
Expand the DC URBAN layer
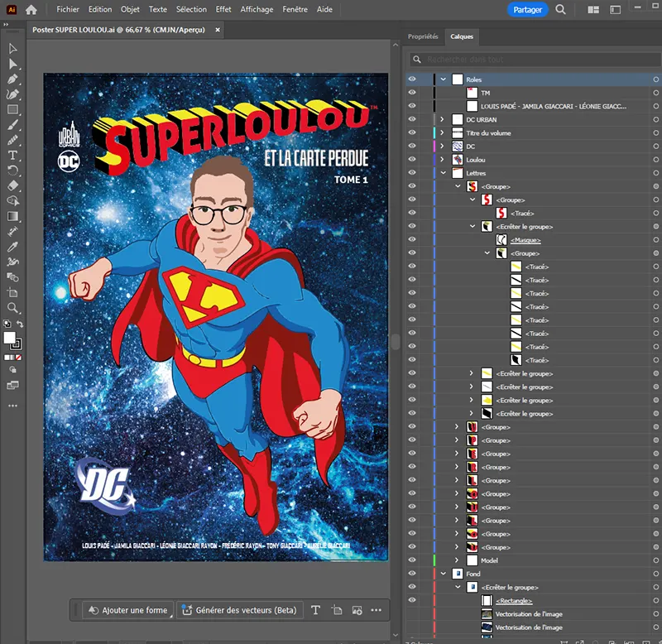[442, 119]
